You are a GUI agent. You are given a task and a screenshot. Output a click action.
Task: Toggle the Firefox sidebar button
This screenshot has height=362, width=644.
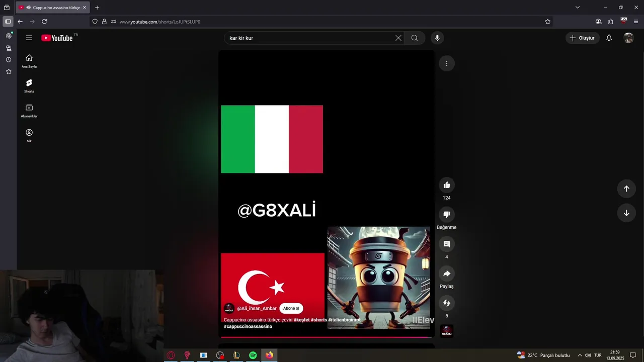click(x=8, y=22)
